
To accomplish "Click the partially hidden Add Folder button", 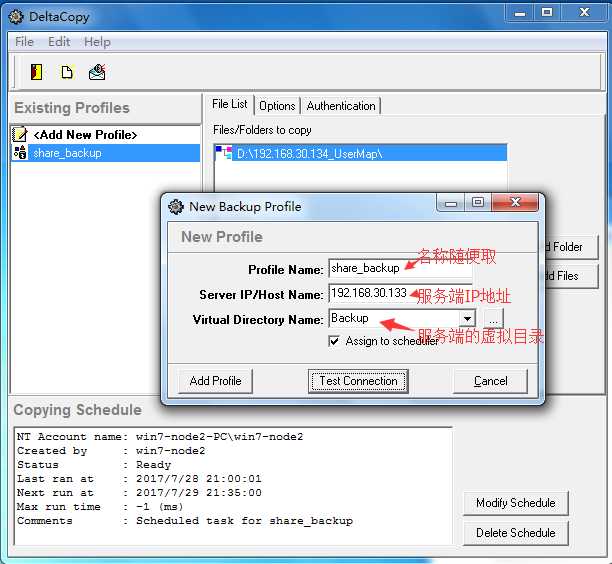I will [x=571, y=247].
